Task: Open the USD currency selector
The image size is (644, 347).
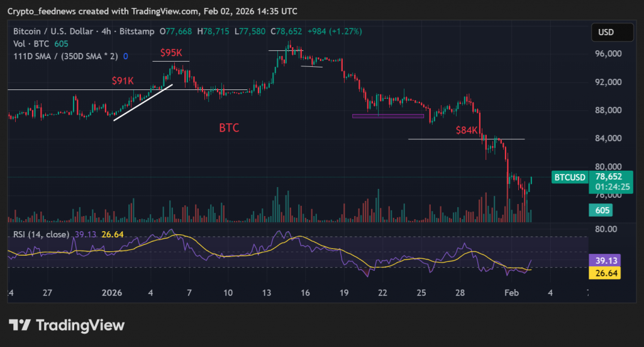Action: click(x=612, y=33)
